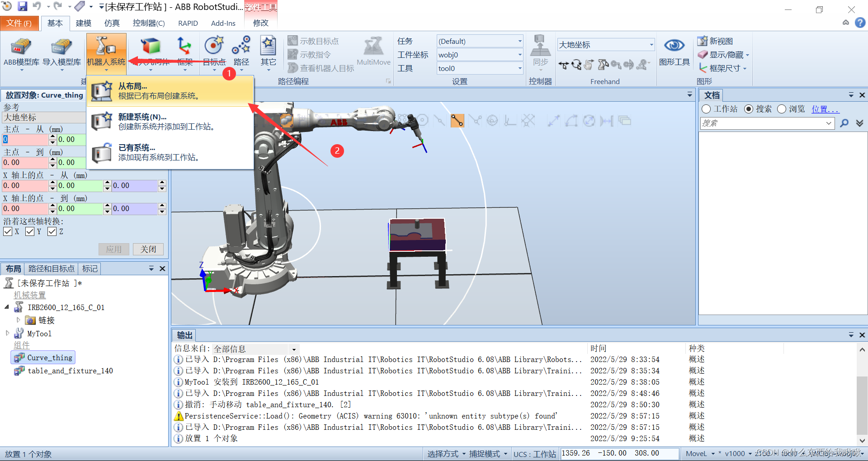Click the magnifier search icon in 文档 panel
Screen dimensions: 868x461
click(844, 123)
